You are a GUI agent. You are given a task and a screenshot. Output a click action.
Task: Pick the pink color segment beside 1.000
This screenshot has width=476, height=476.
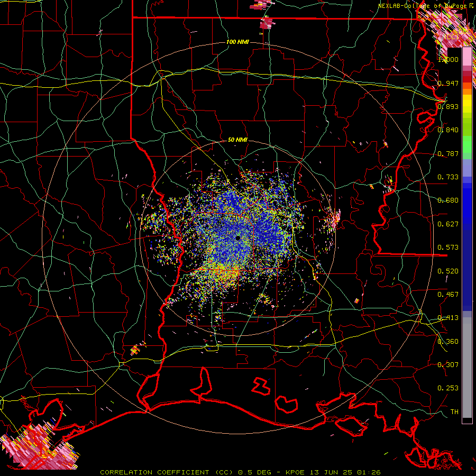click(467, 57)
